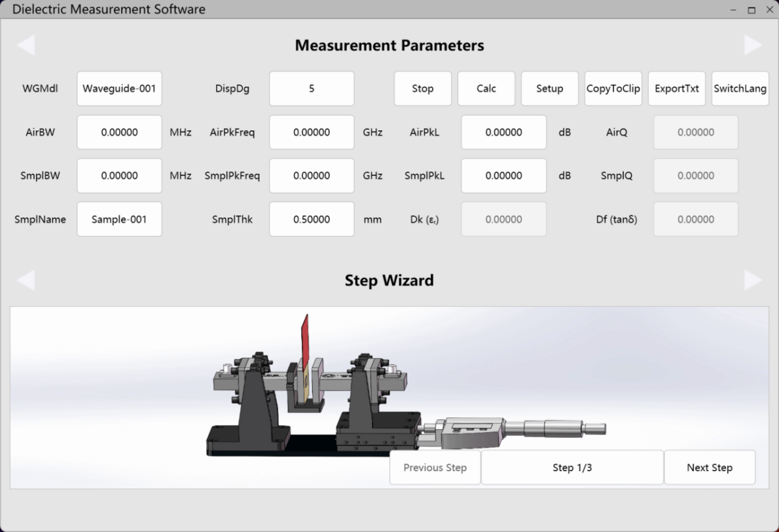Click the right arrow beside Measurement Parameters

tap(753, 45)
